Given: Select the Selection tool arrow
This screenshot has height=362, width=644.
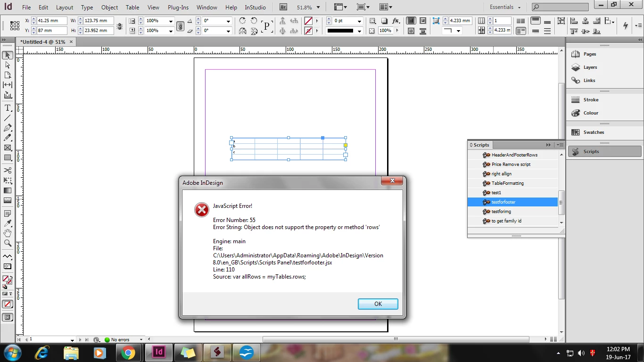Looking at the screenshot, I should (8, 55).
